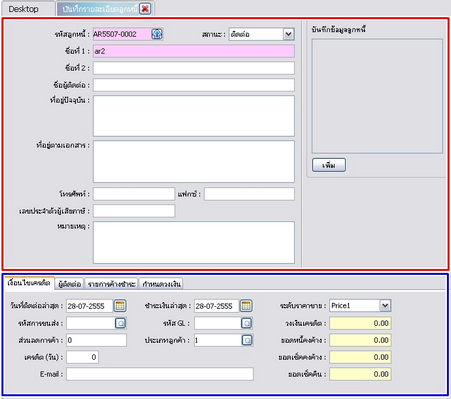The image size is (451, 399).
Task: Open the calendar for ชำระเงินล่าสุด date
Action: point(246,306)
